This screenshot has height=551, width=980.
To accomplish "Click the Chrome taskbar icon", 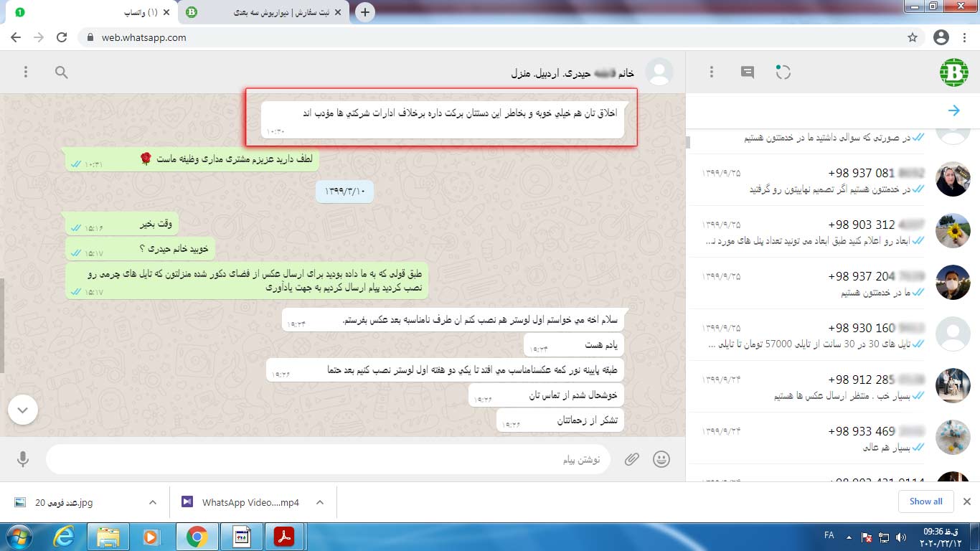I will click(x=197, y=537).
